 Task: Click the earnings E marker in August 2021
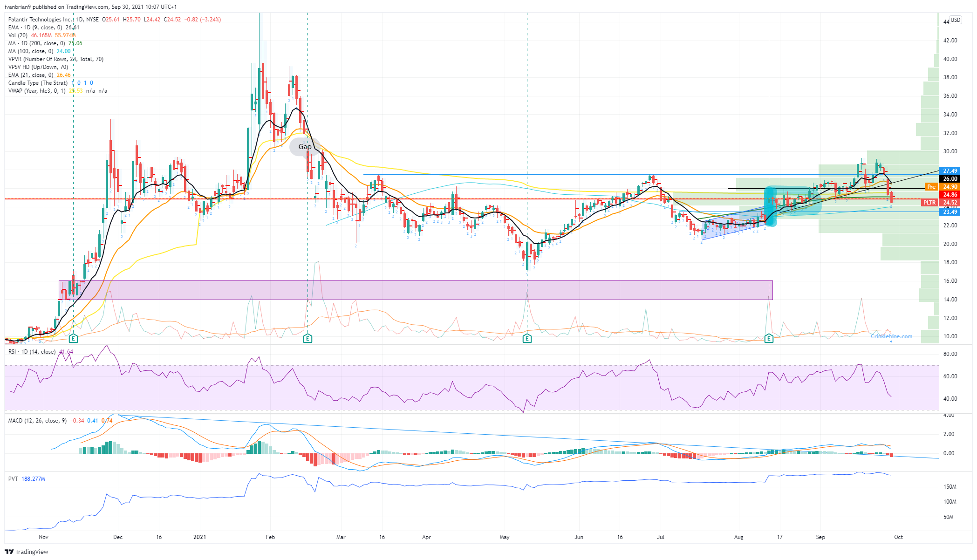769,339
